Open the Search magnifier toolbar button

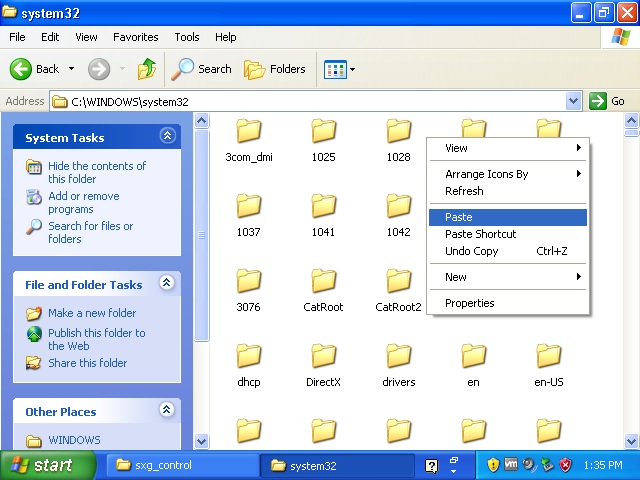pos(201,69)
